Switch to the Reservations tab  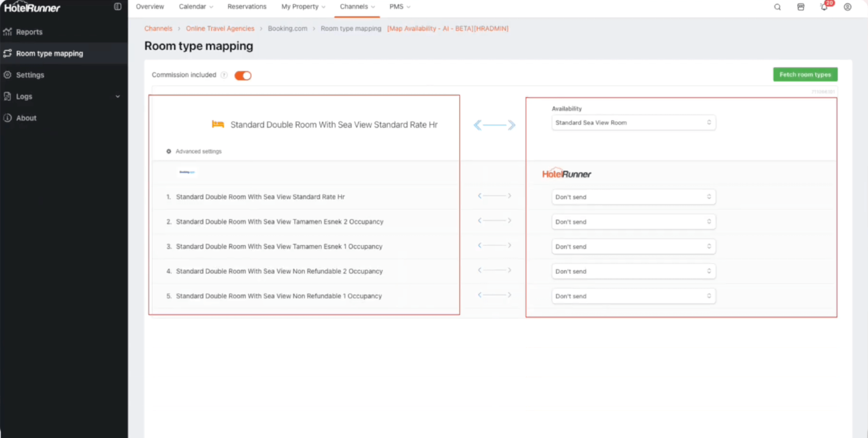tap(247, 7)
